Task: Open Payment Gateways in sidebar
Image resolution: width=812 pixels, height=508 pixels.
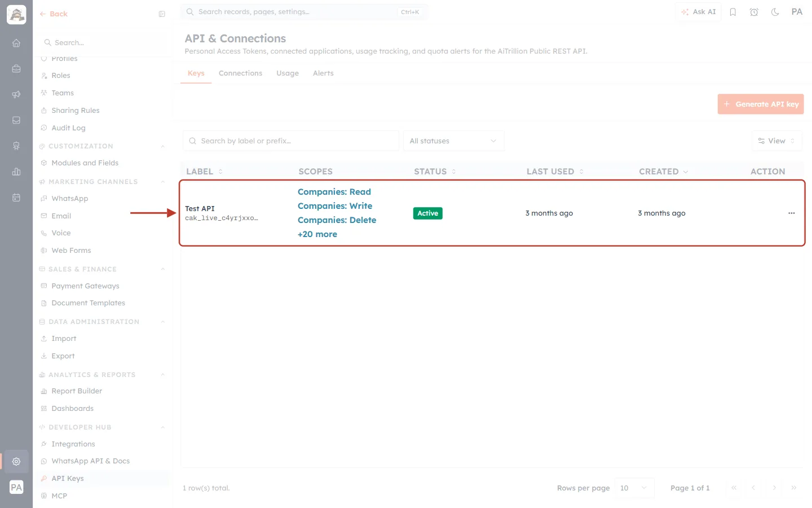Action: (x=85, y=286)
